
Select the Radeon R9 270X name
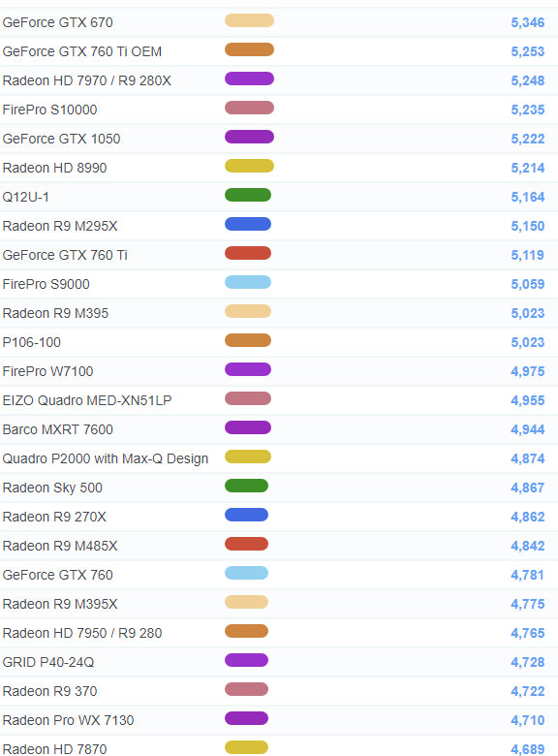pos(54,517)
